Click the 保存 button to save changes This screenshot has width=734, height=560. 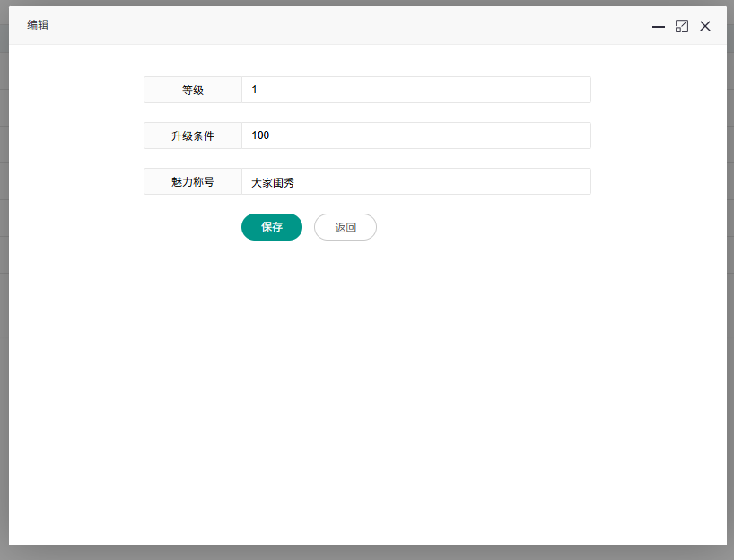point(272,227)
